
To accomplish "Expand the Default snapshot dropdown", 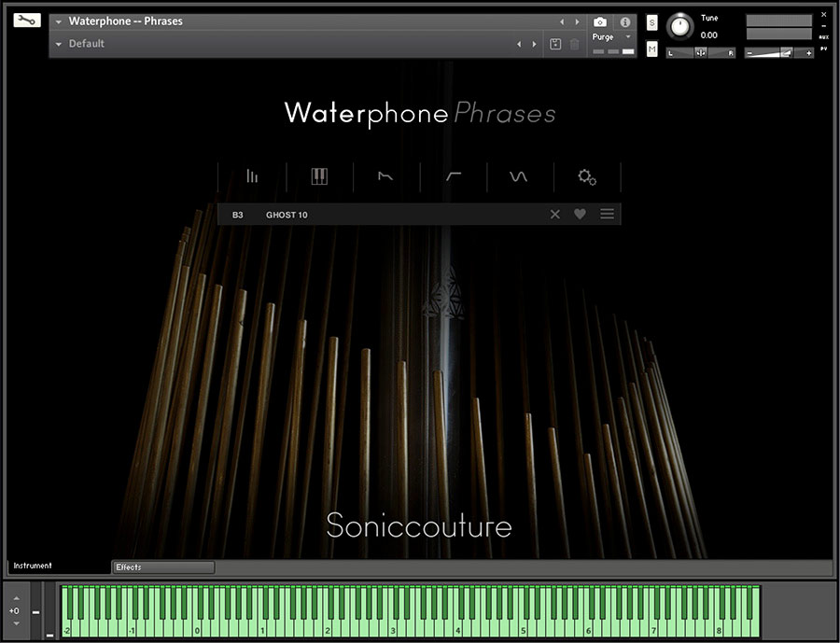I will [x=59, y=44].
